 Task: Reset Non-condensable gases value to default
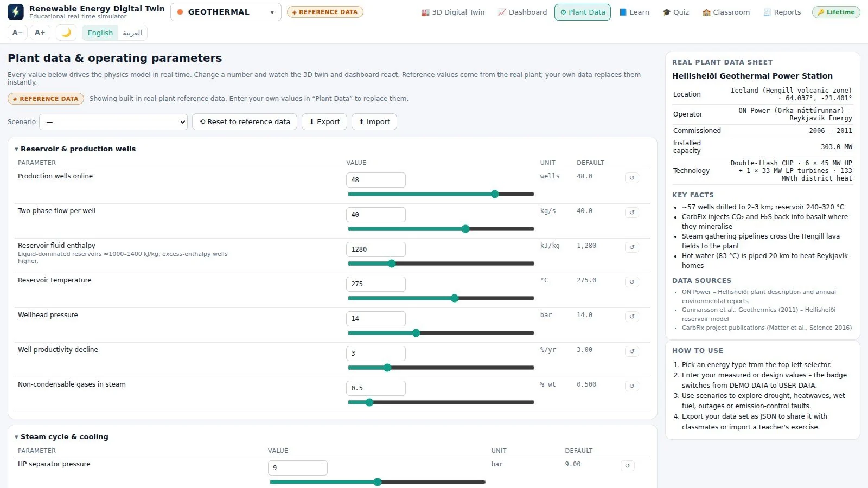632,386
